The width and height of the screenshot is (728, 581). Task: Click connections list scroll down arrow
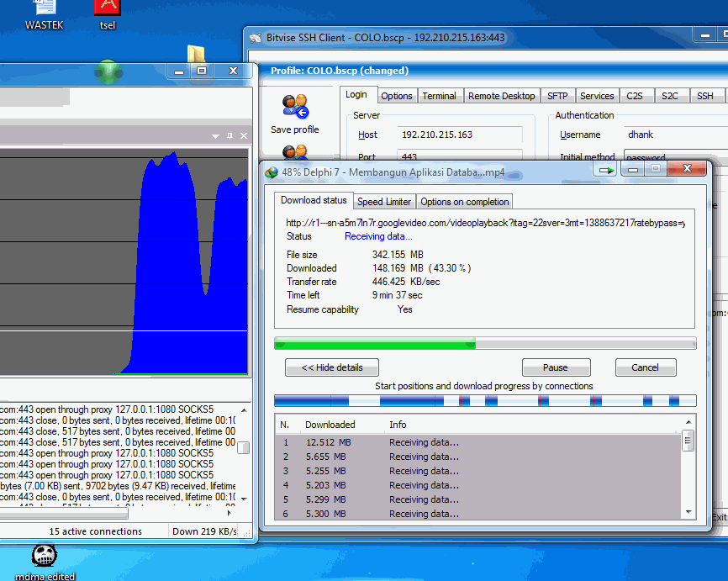[x=688, y=512]
